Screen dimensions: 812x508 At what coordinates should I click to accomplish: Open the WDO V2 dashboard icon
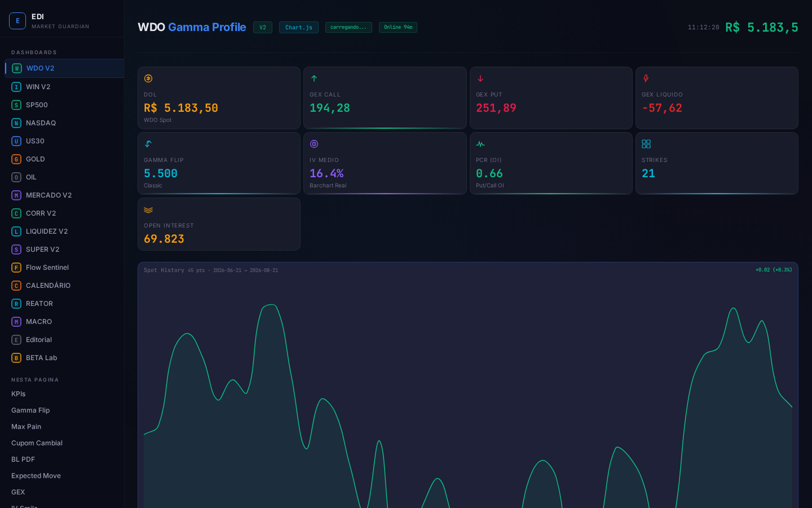click(17, 68)
